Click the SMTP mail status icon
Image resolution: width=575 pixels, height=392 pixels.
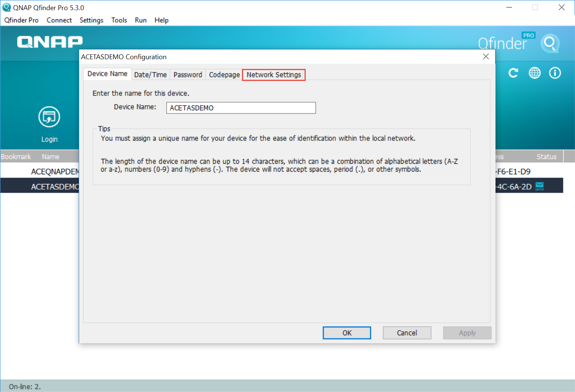click(x=539, y=186)
